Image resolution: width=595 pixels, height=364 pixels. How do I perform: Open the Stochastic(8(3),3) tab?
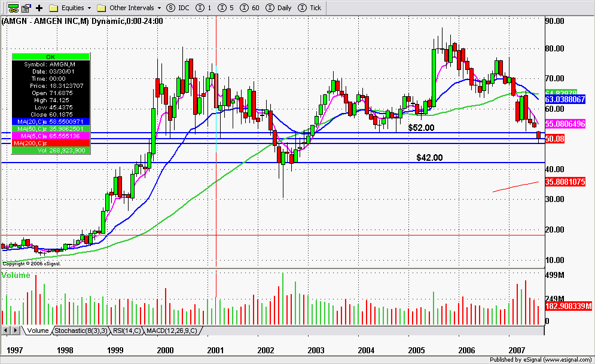[x=81, y=331]
